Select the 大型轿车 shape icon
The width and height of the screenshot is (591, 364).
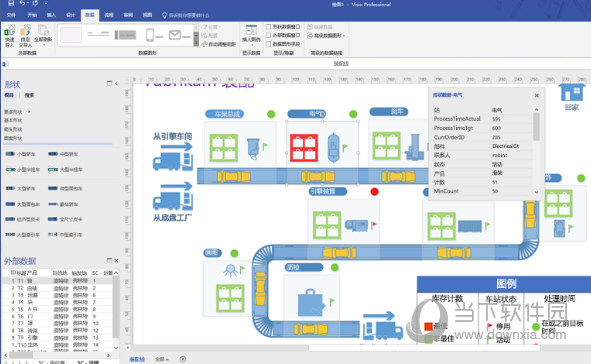[10, 188]
